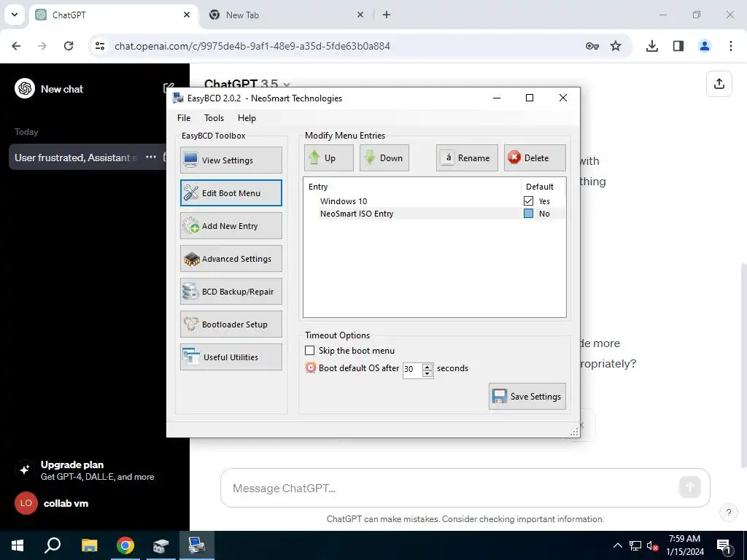Image resolution: width=747 pixels, height=560 pixels.
Task: Click the Entry column header
Action: (x=413, y=187)
